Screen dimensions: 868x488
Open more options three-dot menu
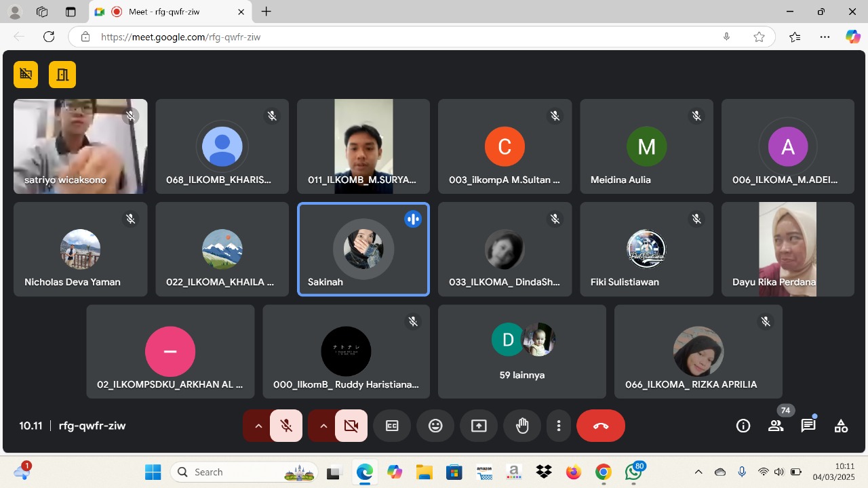(x=559, y=426)
